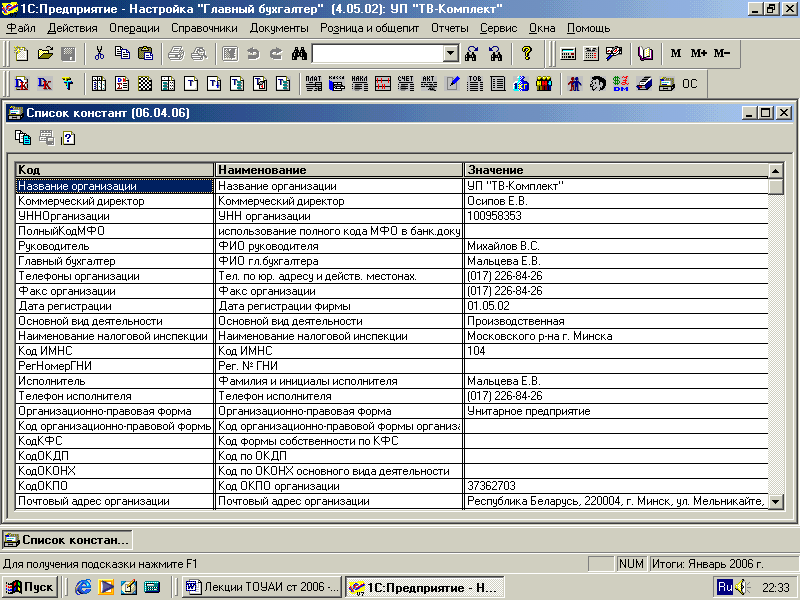Select the Коммерческий директор code cell
The width and height of the screenshot is (800, 600).
pos(115,201)
